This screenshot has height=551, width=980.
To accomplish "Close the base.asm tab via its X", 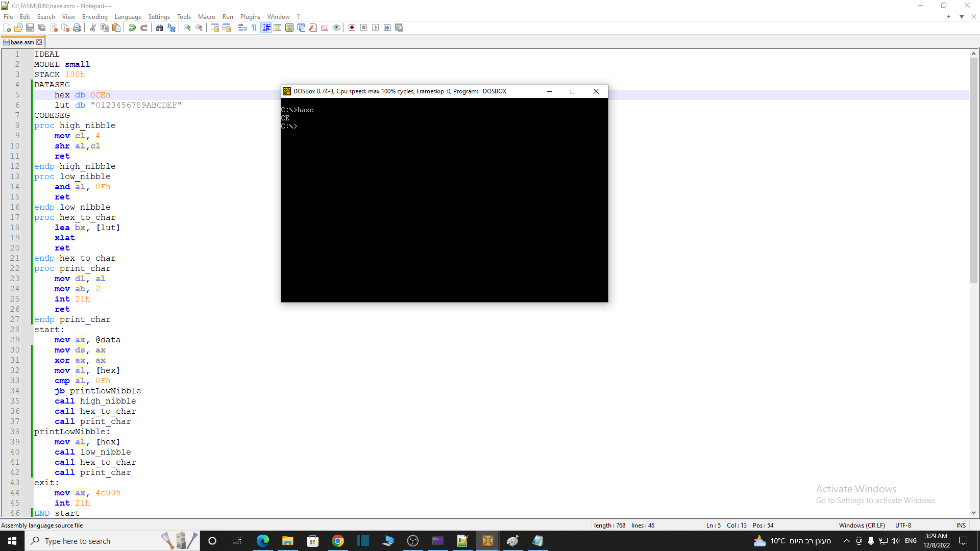I will click(x=39, y=42).
